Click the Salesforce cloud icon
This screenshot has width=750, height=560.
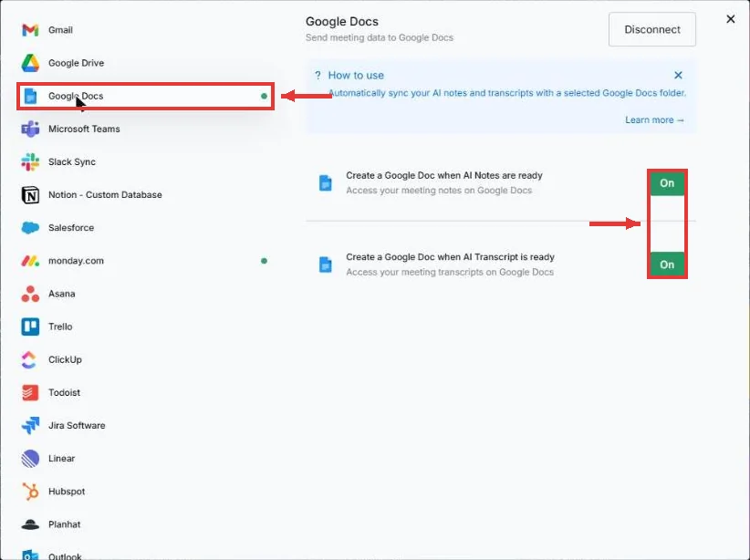(30, 228)
